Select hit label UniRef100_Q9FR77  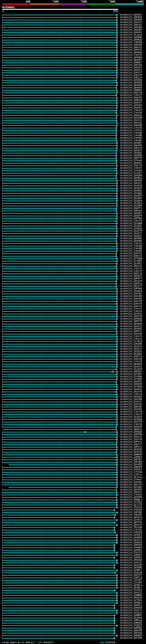point(131,278)
